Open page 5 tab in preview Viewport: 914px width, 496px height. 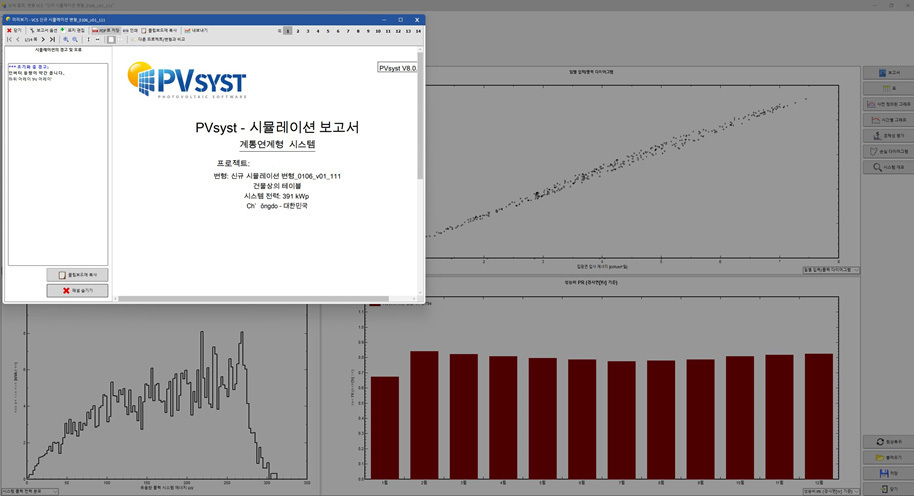tap(328, 30)
